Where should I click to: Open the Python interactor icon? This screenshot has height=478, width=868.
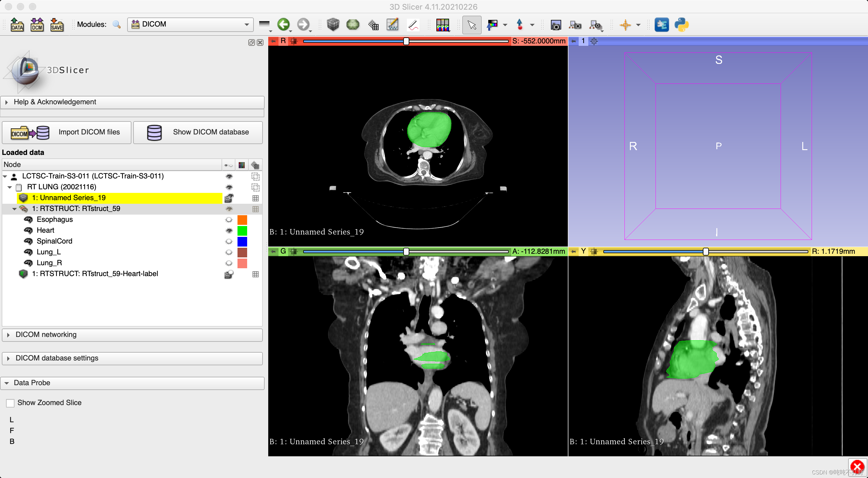point(681,25)
